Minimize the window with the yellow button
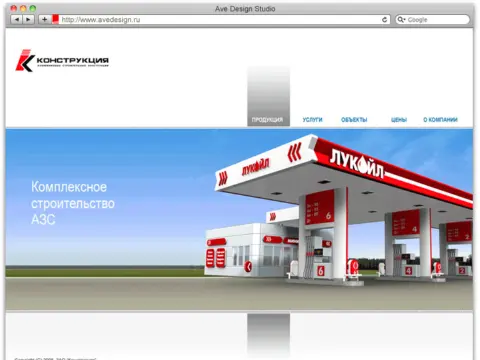This screenshot has height=360, width=480. tap(23, 8)
